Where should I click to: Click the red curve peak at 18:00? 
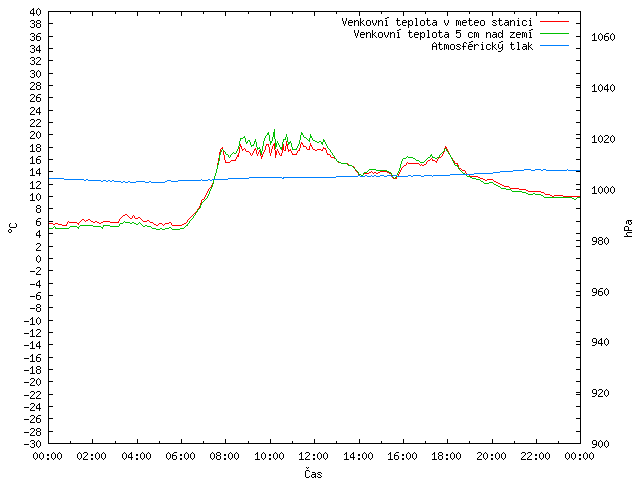point(446,147)
